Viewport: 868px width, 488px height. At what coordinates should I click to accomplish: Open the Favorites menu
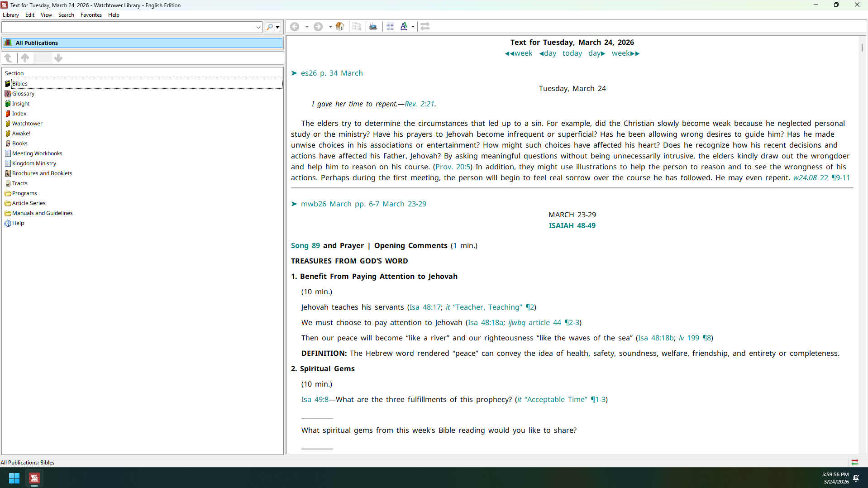[x=91, y=15]
